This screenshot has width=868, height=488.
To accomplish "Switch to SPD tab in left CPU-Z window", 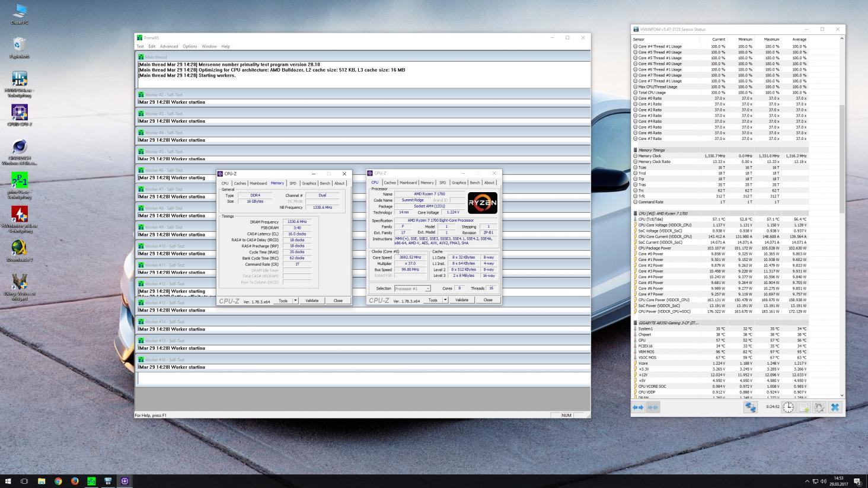I will pyautogui.click(x=292, y=183).
